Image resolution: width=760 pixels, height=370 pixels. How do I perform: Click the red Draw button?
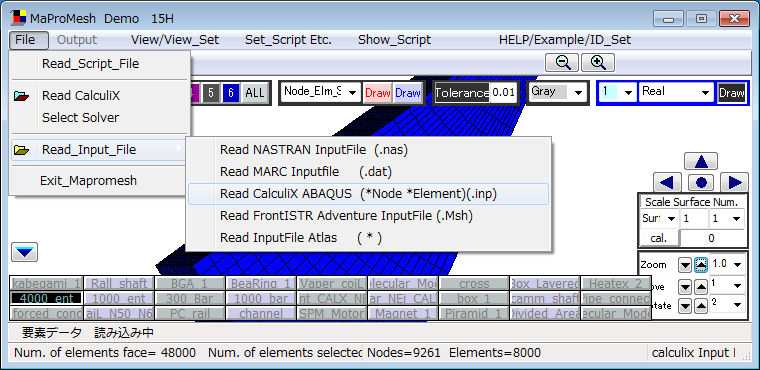[378, 93]
